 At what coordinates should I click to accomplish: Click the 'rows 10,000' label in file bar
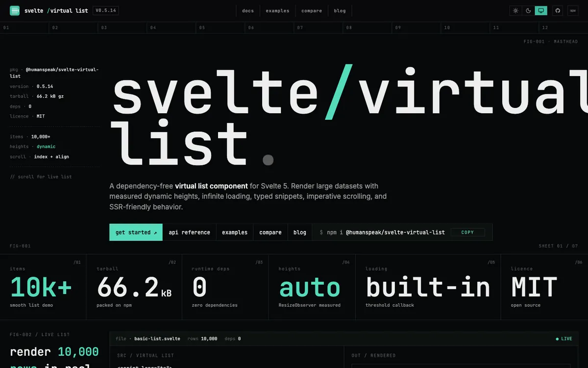(202, 339)
